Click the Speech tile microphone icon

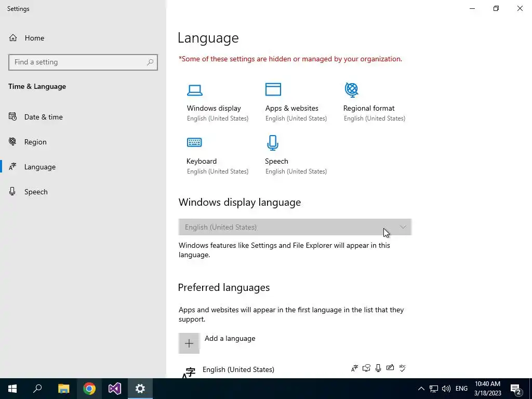click(273, 142)
